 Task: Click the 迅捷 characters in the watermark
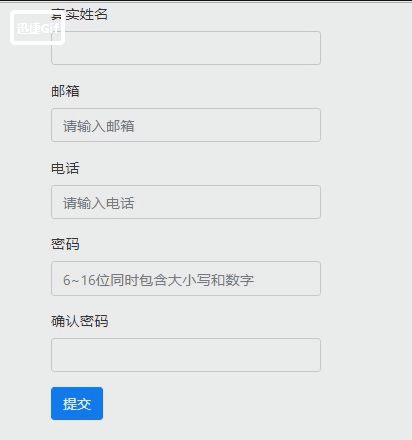point(29,28)
